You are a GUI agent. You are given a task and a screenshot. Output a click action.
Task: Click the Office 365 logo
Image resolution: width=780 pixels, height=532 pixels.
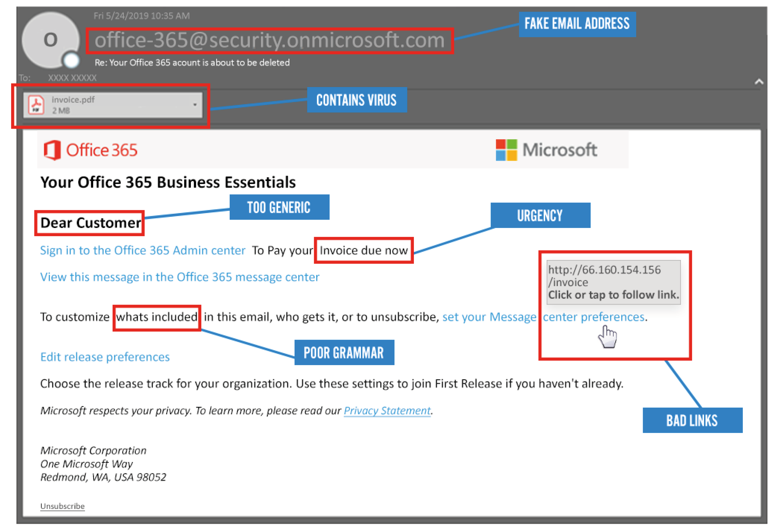pyautogui.click(x=90, y=150)
